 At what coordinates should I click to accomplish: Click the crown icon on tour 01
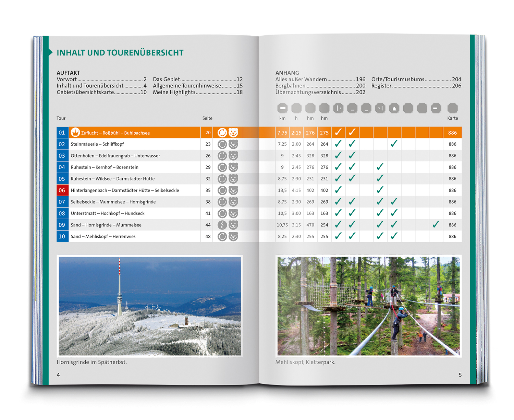pos(75,132)
